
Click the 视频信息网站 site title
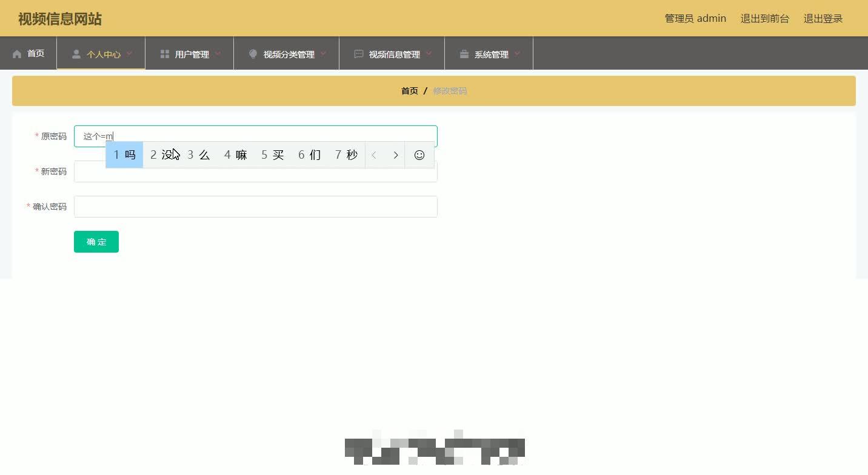coord(60,19)
